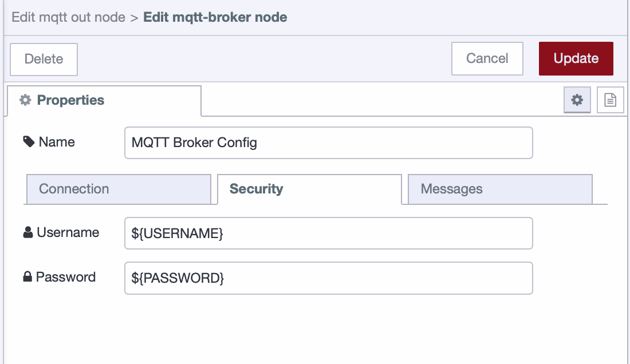Switch to the Messages tab
Viewport: 630px width, 364px height.
(x=500, y=189)
